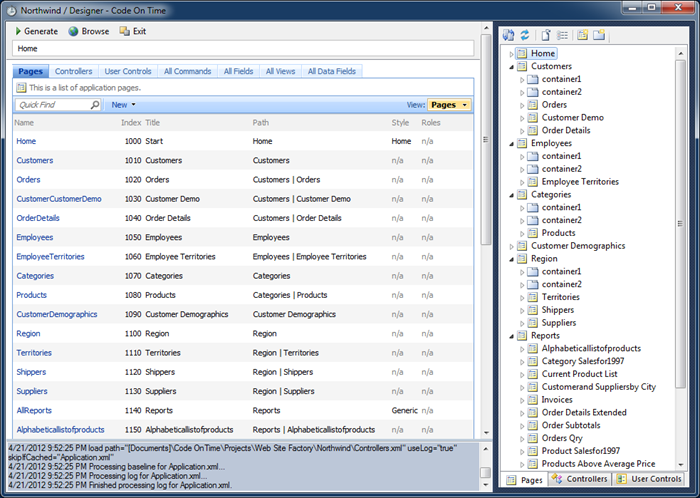Screen dimensions: 700x498
Task: Open the Home page link
Action: click(26, 141)
